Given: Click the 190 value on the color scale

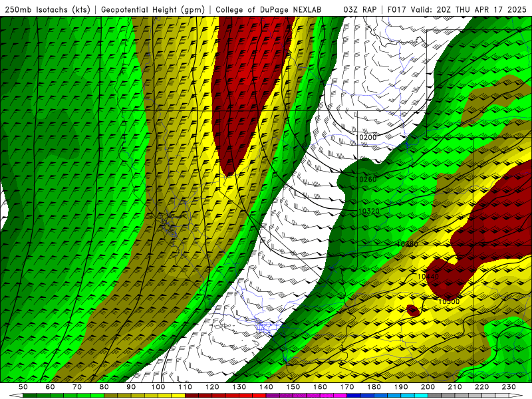Looking at the screenshot, I should click(x=401, y=387).
